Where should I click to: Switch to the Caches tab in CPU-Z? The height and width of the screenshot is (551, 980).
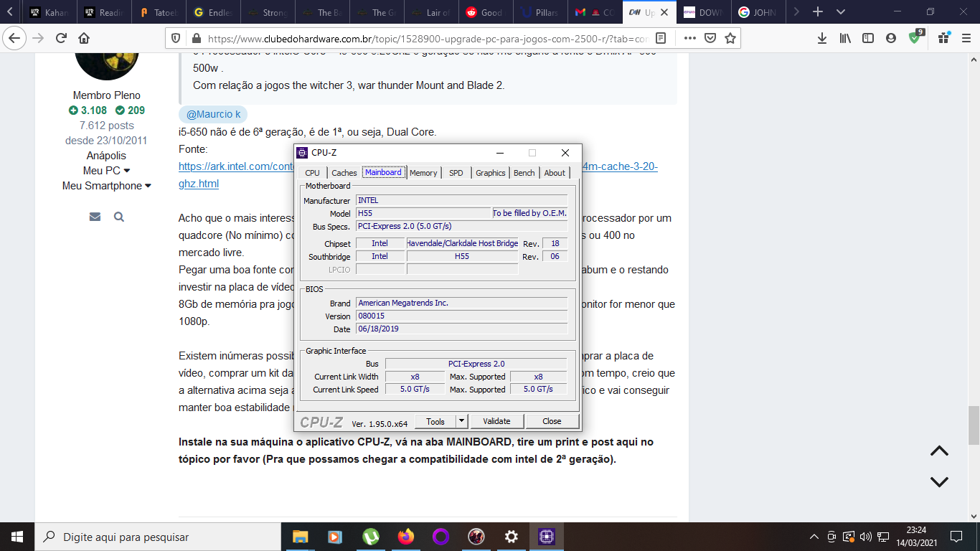click(344, 173)
